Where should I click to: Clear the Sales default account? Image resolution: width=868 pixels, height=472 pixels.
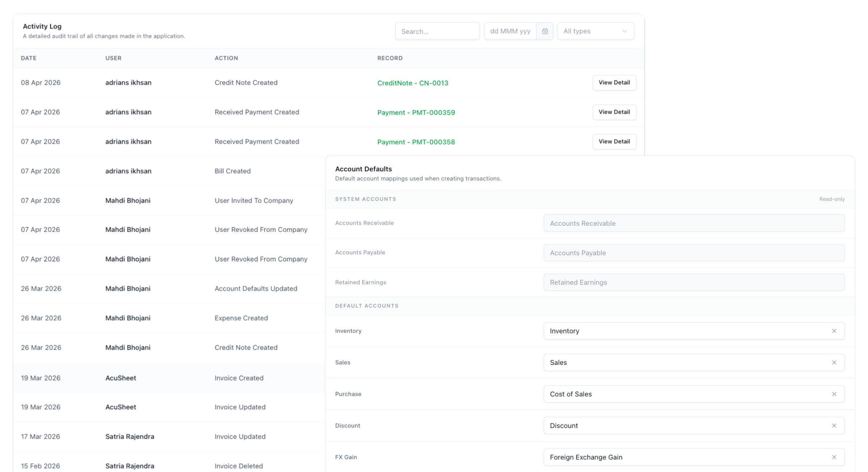click(x=834, y=362)
